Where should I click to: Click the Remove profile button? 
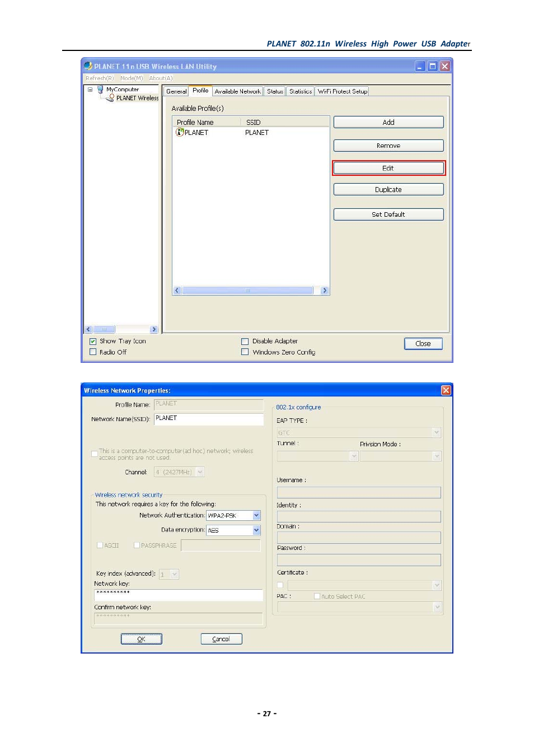(388, 146)
